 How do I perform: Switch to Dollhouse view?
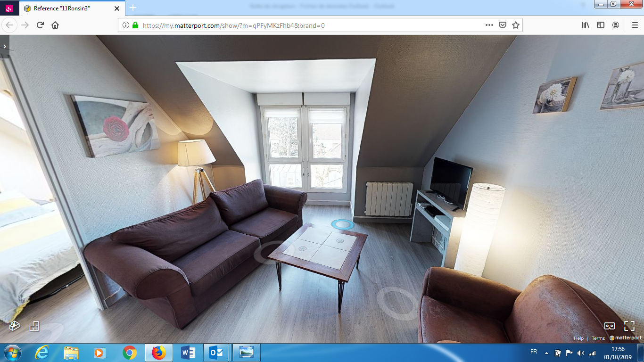[14, 325]
